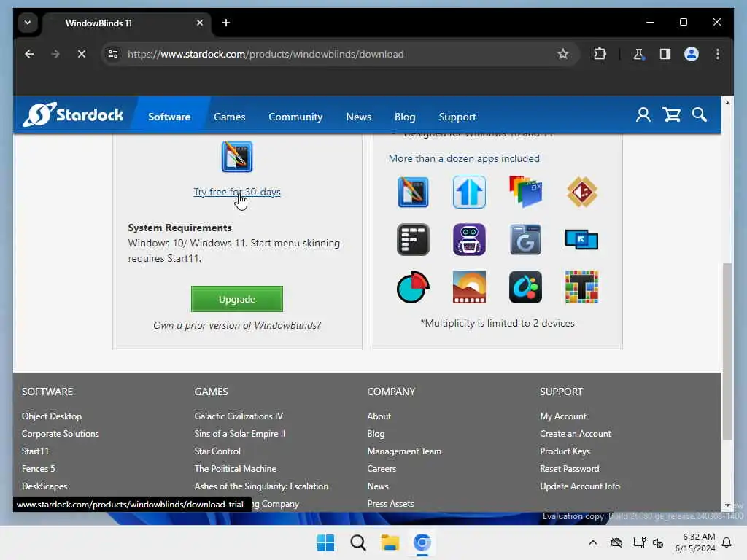Select the teal and red pie chart icon

[413, 287]
